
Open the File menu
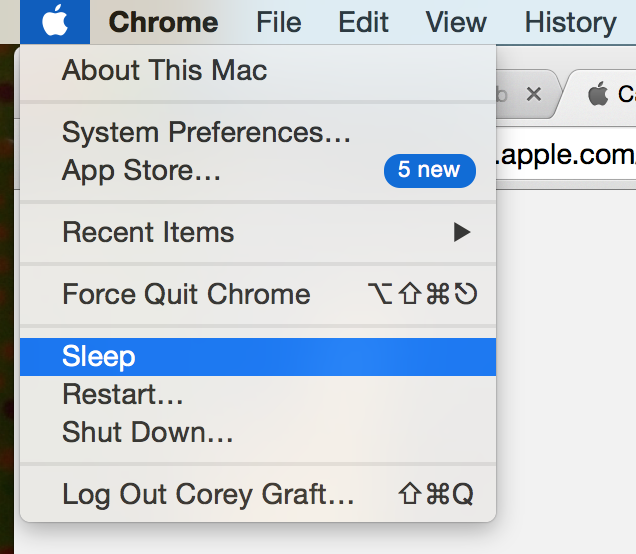coord(278,21)
